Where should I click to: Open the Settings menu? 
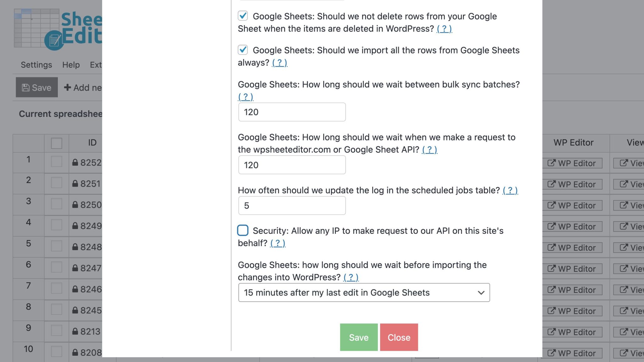click(x=36, y=65)
